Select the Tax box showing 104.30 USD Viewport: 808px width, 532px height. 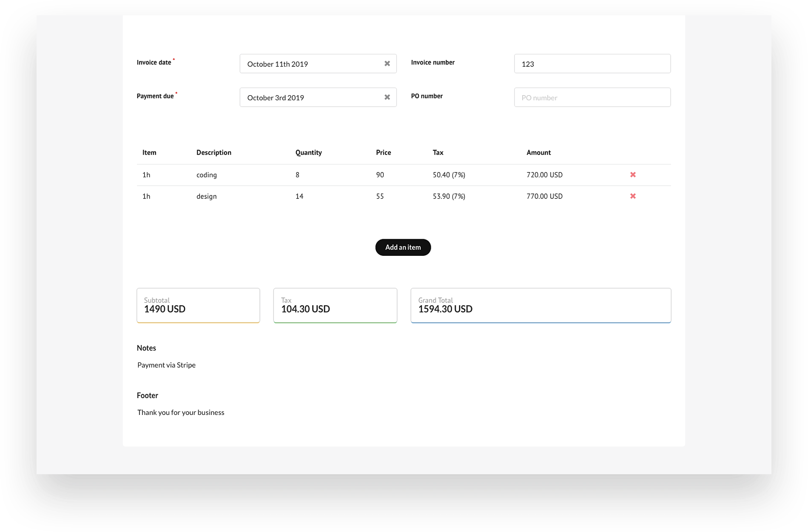pos(335,305)
